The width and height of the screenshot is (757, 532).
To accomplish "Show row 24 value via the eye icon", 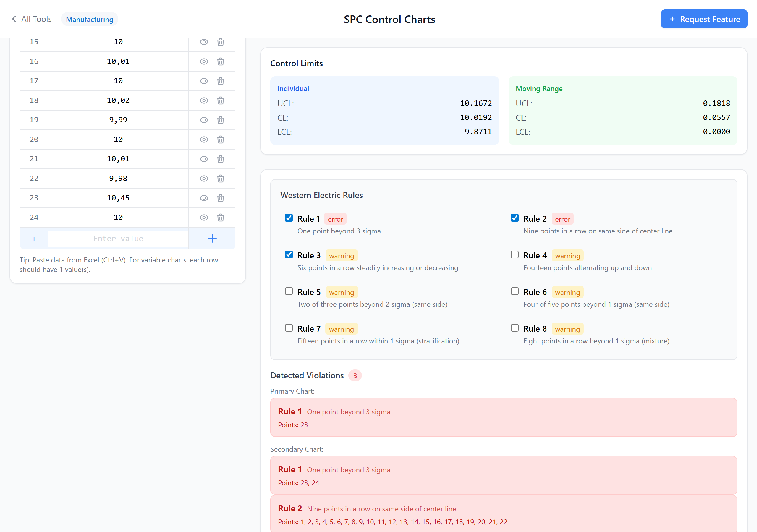I will pos(204,218).
